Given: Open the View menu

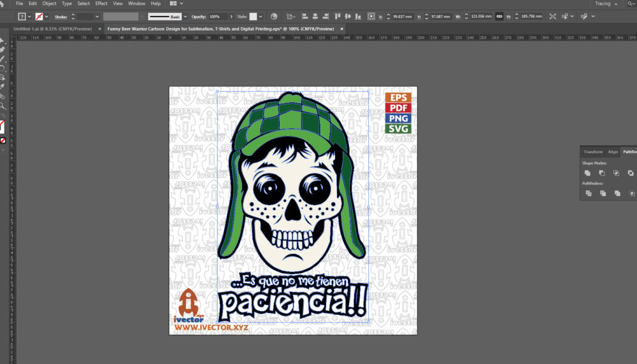Looking at the screenshot, I should pos(117,3).
